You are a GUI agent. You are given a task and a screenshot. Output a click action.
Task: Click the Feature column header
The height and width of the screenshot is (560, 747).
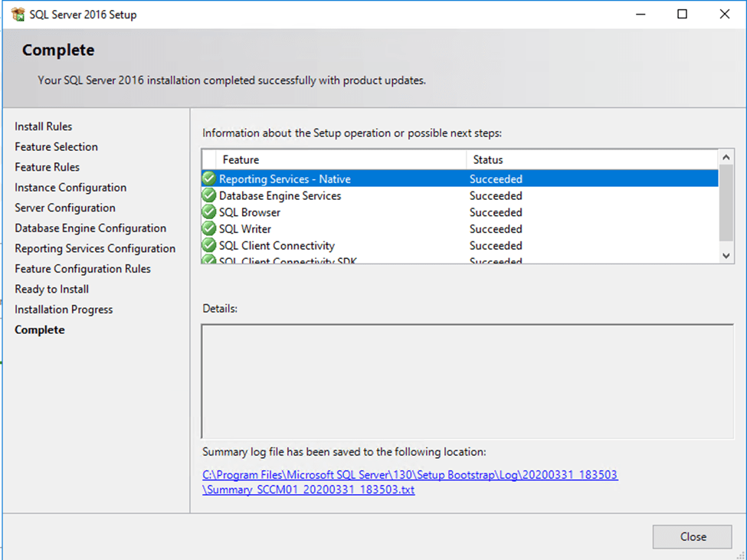click(x=241, y=159)
